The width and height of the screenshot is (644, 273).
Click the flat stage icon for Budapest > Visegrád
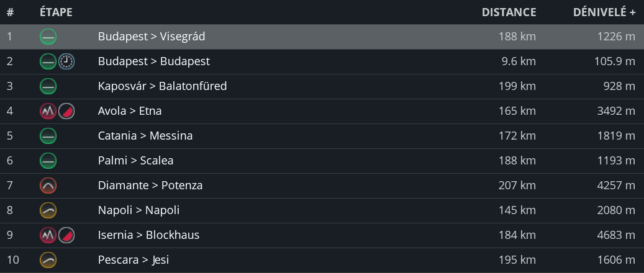[x=48, y=37]
